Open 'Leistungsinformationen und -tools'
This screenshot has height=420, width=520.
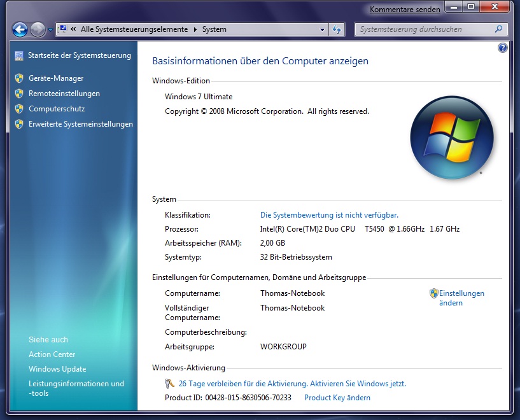(x=76, y=388)
